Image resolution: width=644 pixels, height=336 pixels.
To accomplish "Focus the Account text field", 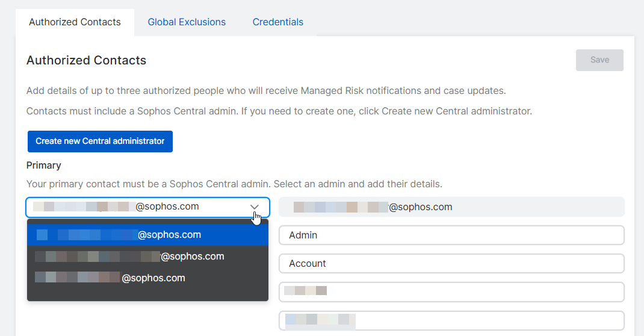I will pos(451,264).
